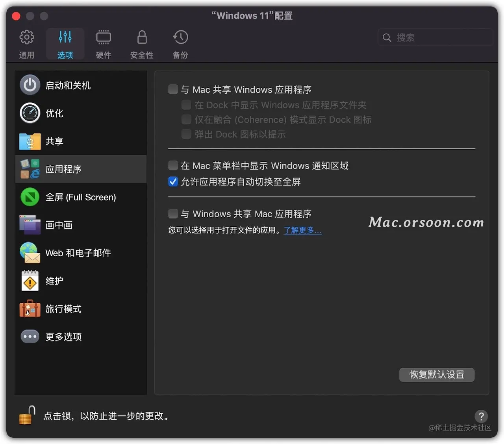The image size is (504, 444).
Task: Click the magnifier icon in search field
Action: point(387,37)
